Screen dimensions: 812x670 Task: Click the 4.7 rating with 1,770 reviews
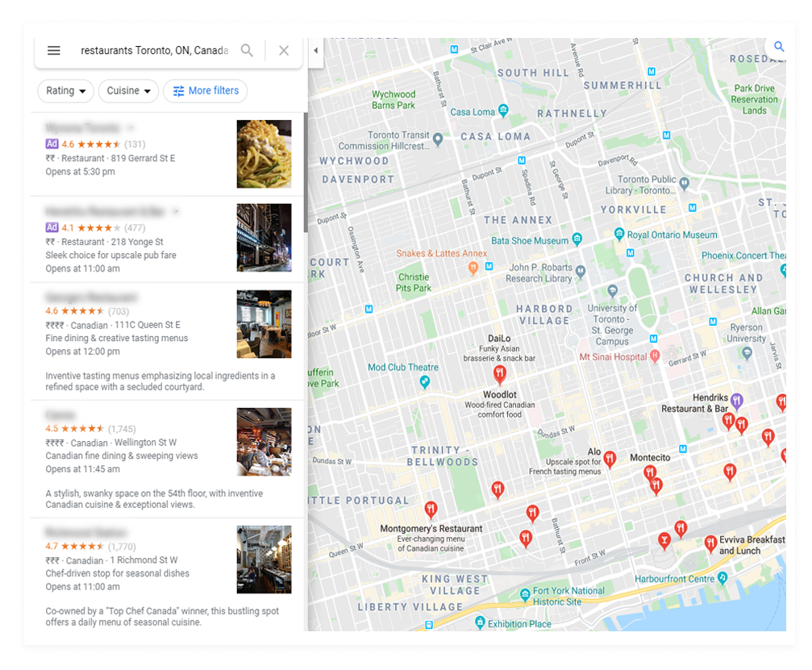[x=90, y=547]
